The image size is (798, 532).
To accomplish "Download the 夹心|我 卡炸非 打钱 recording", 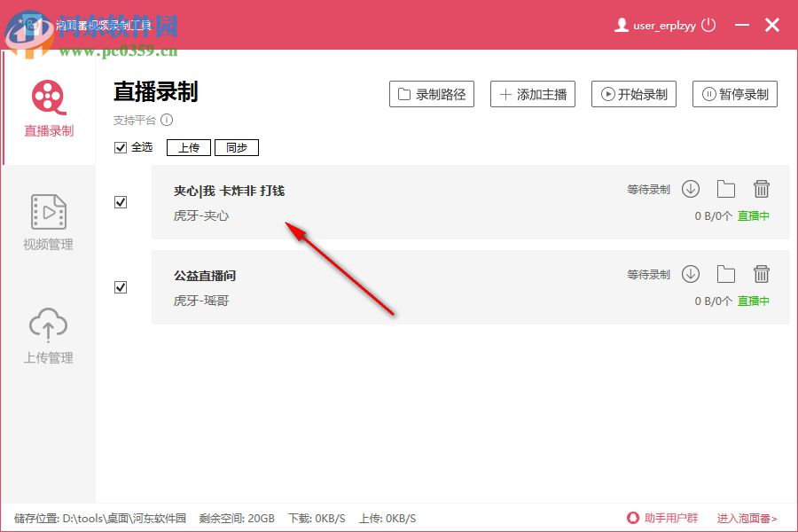I will click(691, 188).
